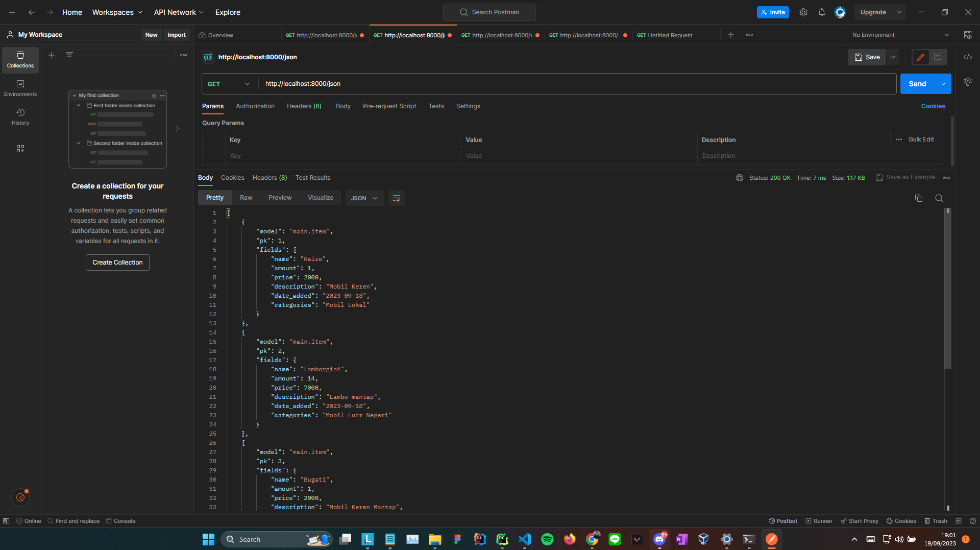
Task: Open the History sidebar panel
Action: click(x=20, y=116)
